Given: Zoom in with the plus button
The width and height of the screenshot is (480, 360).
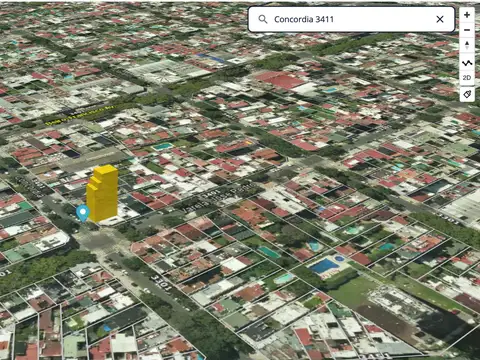Looking at the screenshot, I should pyautogui.click(x=467, y=15).
